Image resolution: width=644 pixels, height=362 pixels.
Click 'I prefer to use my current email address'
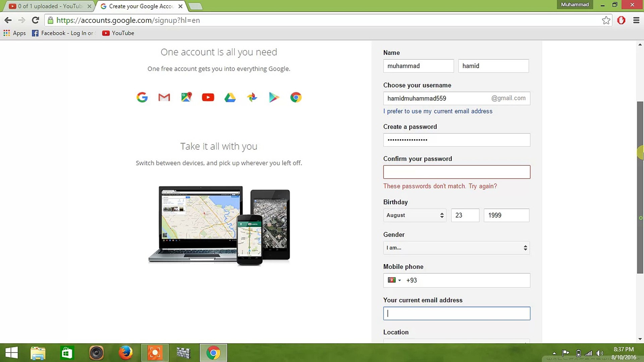438,111
